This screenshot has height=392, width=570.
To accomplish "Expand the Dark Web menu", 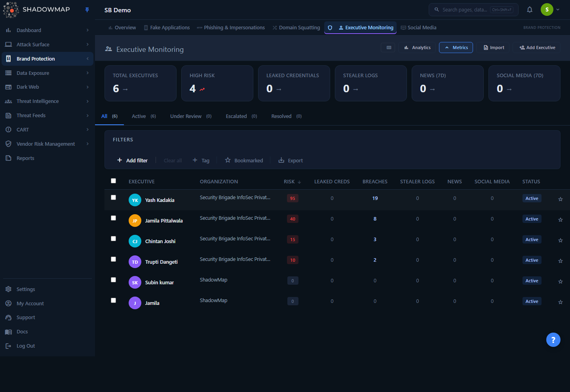I will tap(47, 87).
